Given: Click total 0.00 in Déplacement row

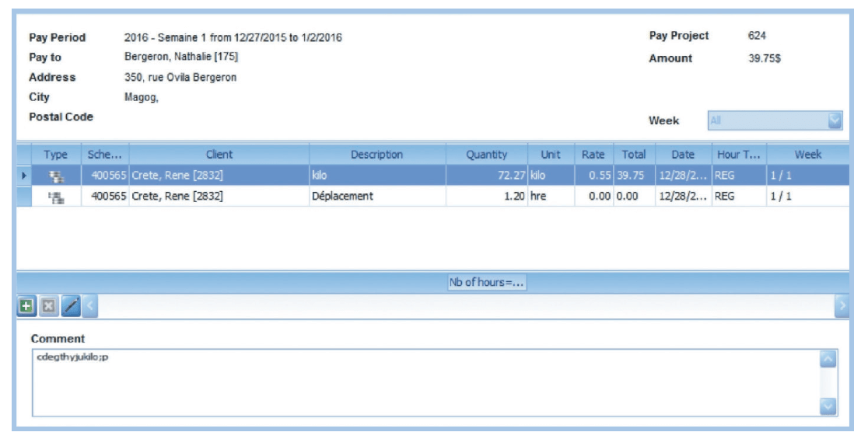Looking at the screenshot, I should [x=627, y=196].
